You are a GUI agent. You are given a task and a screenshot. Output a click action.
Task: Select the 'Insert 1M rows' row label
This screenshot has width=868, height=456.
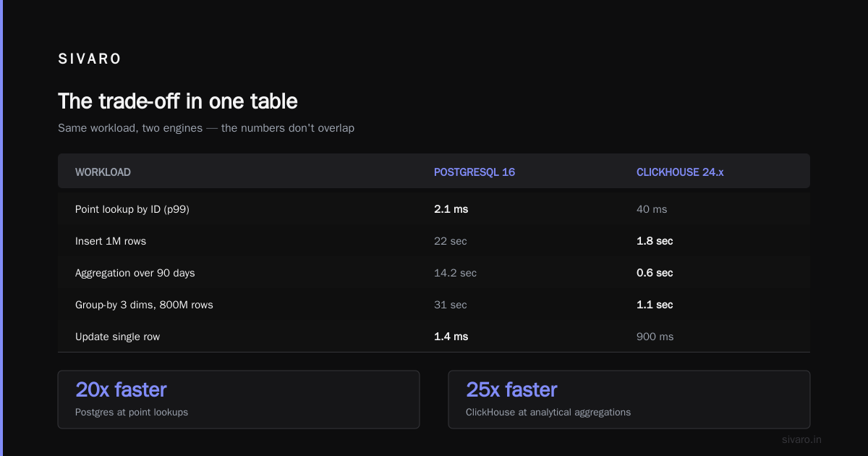(111, 241)
